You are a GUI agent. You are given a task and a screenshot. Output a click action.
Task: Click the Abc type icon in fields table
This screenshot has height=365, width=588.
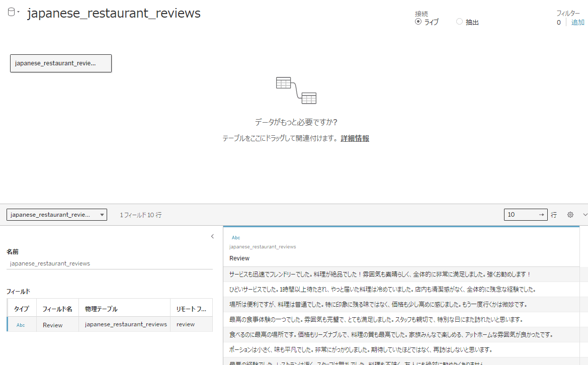pyautogui.click(x=21, y=325)
